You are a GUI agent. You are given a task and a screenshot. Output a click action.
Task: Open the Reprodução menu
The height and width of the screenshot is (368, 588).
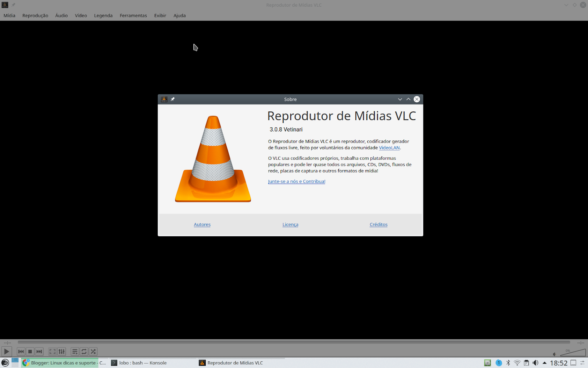click(35, 15)
